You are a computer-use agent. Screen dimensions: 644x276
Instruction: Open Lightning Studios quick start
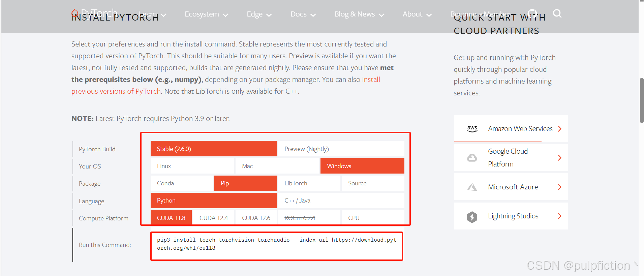coord(511,216)
